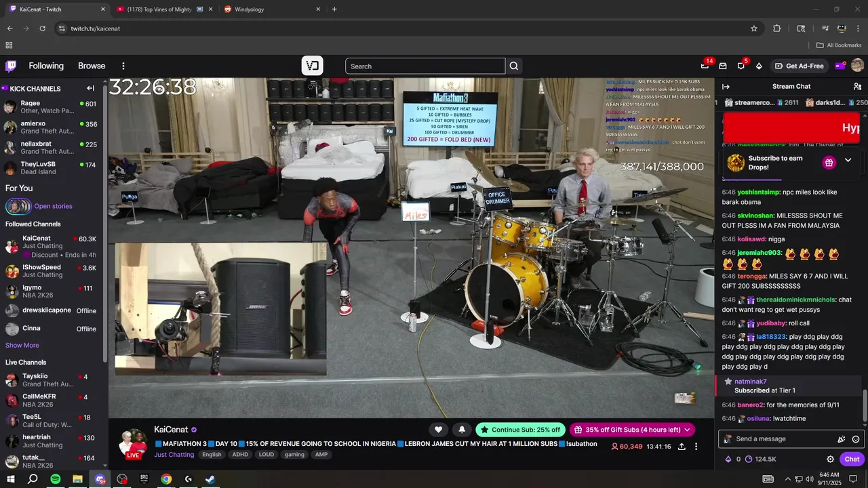The image size is (868, 488).
Task: Open the nellaxbrat channel in sidebar
Action: coord(51,148)
